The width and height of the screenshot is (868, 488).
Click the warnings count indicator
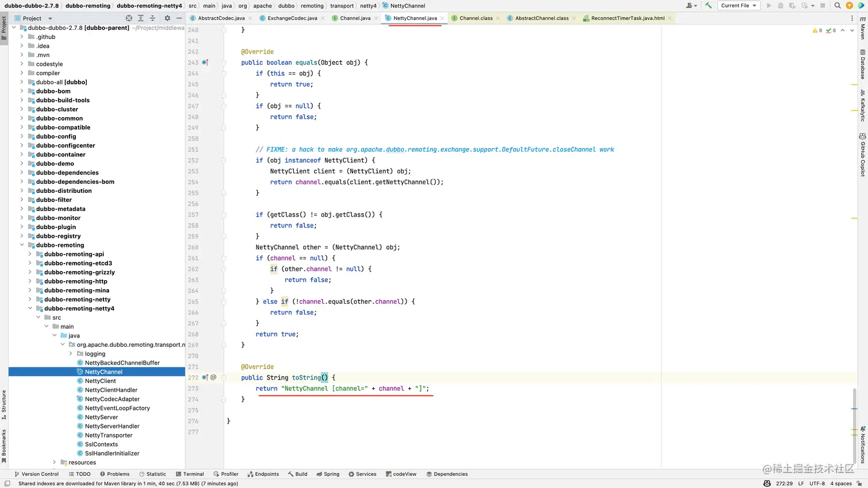click(x=817, y=30)
